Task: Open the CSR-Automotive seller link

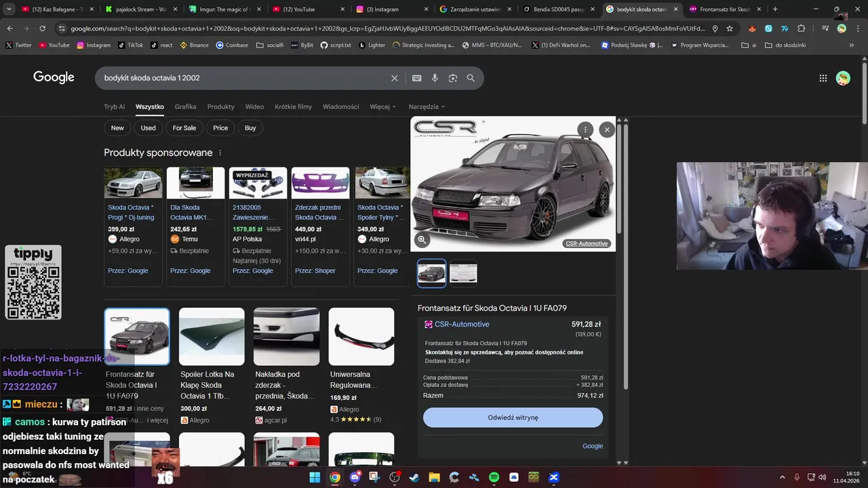Action: 461,325
